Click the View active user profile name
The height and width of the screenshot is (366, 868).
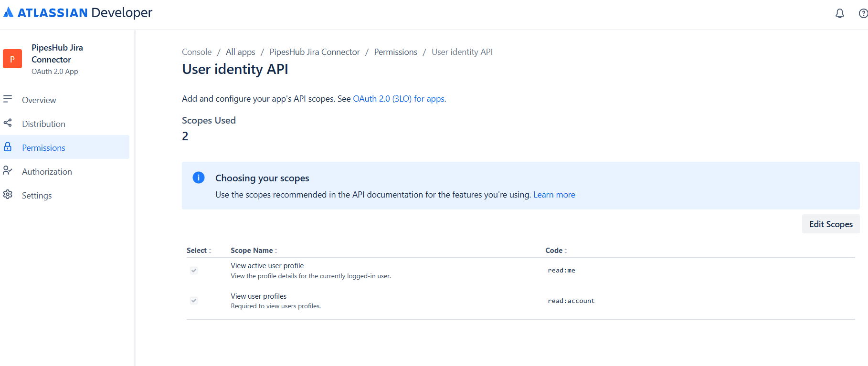267,266
